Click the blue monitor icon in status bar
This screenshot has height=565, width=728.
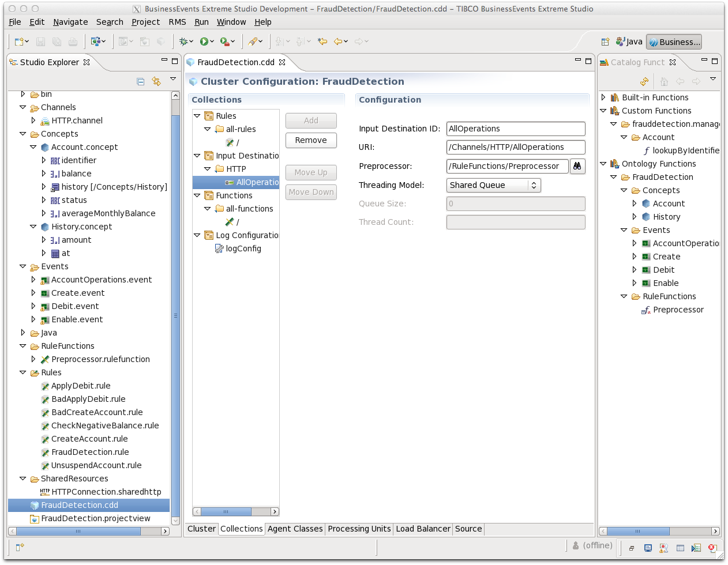coord(648,548)
